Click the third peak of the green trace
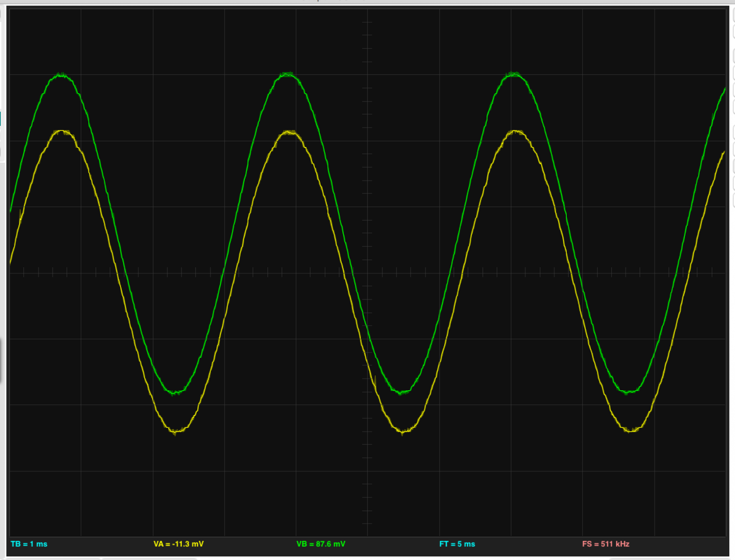Image resolution: width=735 pixels, height=560 pixels. coord(514,75)
